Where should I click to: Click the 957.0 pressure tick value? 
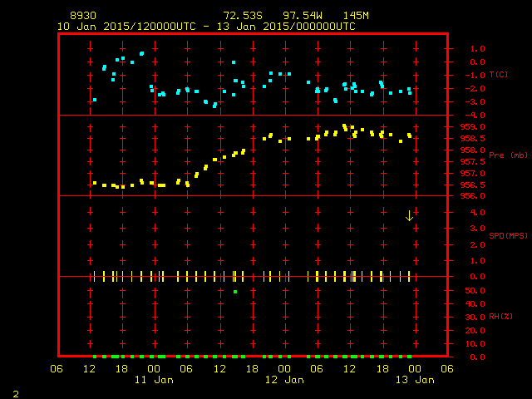473,174
